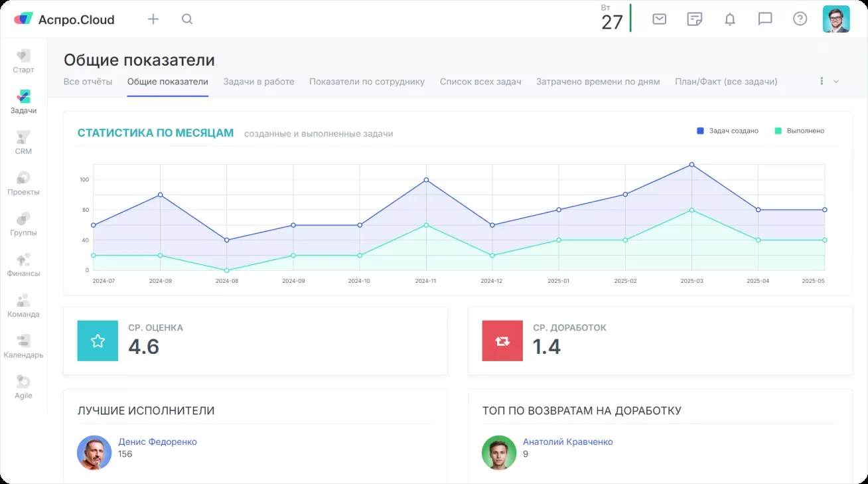This screenshot has width=868, height=484.
Task: Click the Анатолий Кравченко name link
Action: (567, 442)
